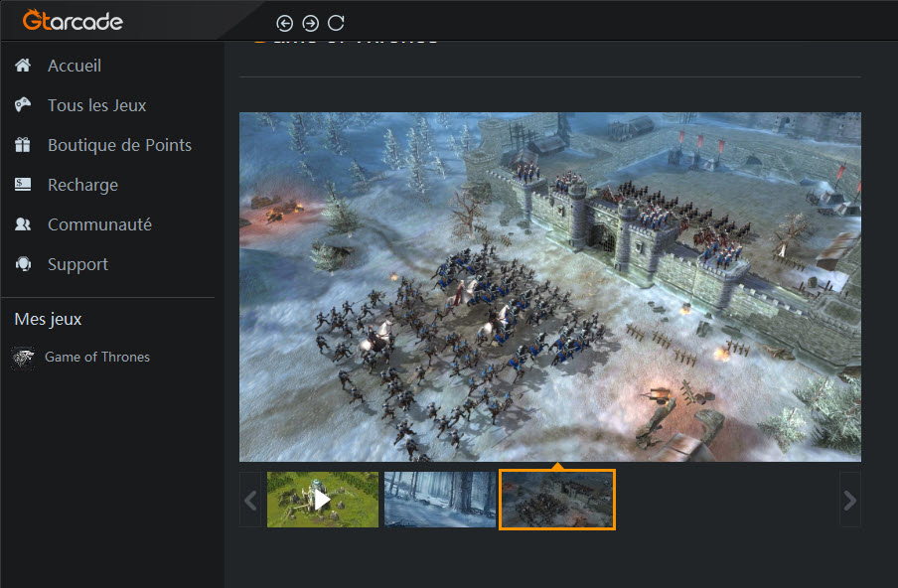
Task: Select the snowy forest screenshot thumbnail
Action: coord(439,500)
